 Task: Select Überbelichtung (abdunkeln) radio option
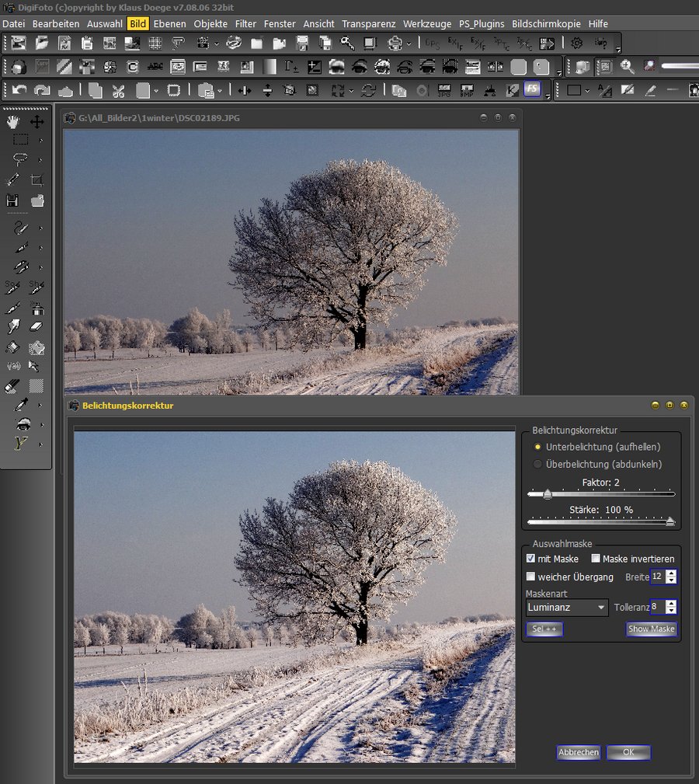coord(537,465)
